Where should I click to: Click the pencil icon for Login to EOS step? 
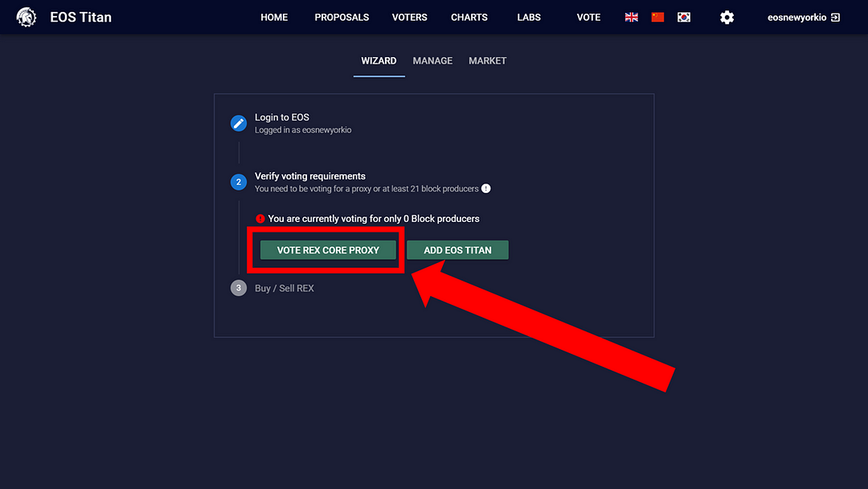point(239,123)
